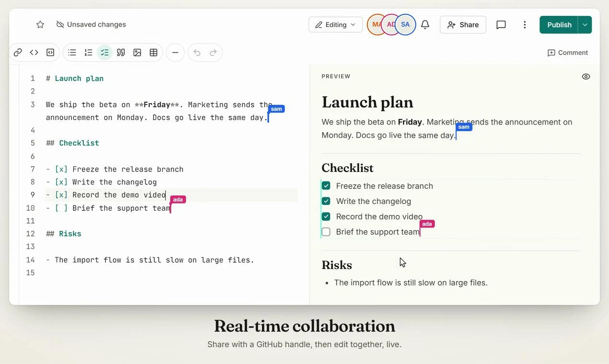Insert a code block
The width and height of the screenshot is (609, 364).
(x=50, y=53)
